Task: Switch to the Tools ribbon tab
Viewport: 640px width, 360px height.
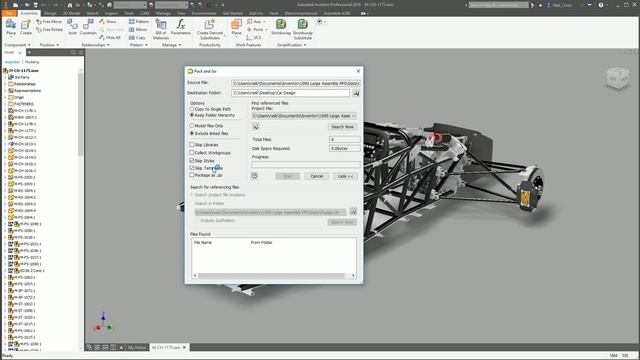Action: pos(129,13)
